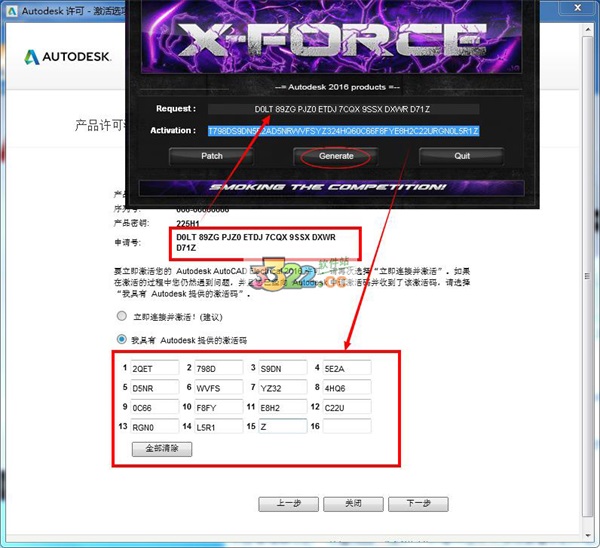
Task: Select the 立即连接并激活 radio option
Action: pyautogui.click(x=122, y=316)
